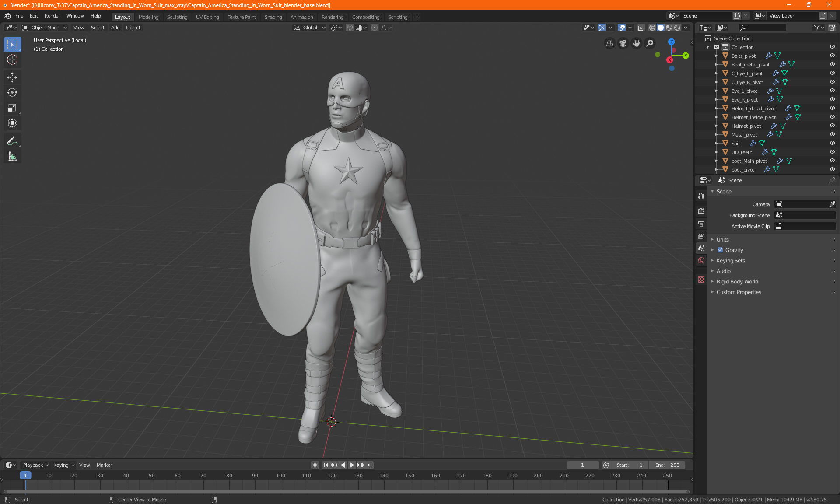Switch to the Sculpting workspace tab
Screen dimensions: 840x504
pos(177,17)
